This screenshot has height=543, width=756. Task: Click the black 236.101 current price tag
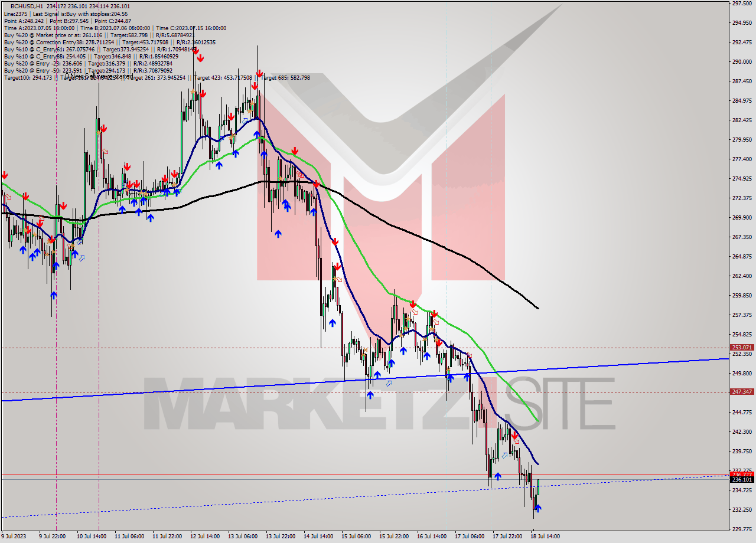pos(741,480)
